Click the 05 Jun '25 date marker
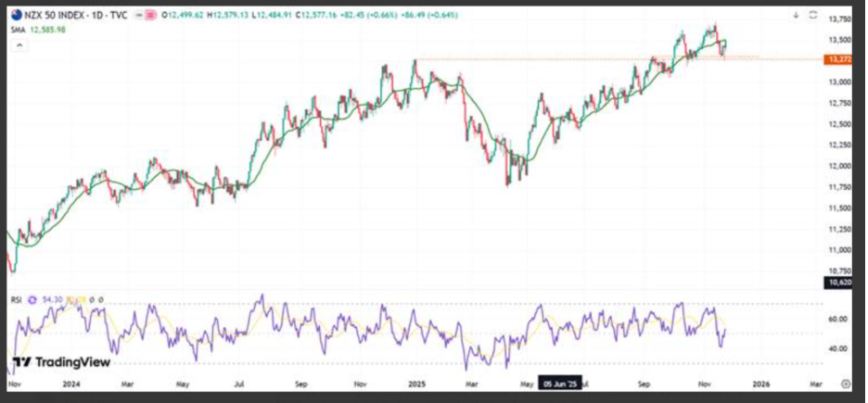868x403 pixels. (x=560, y=384)
